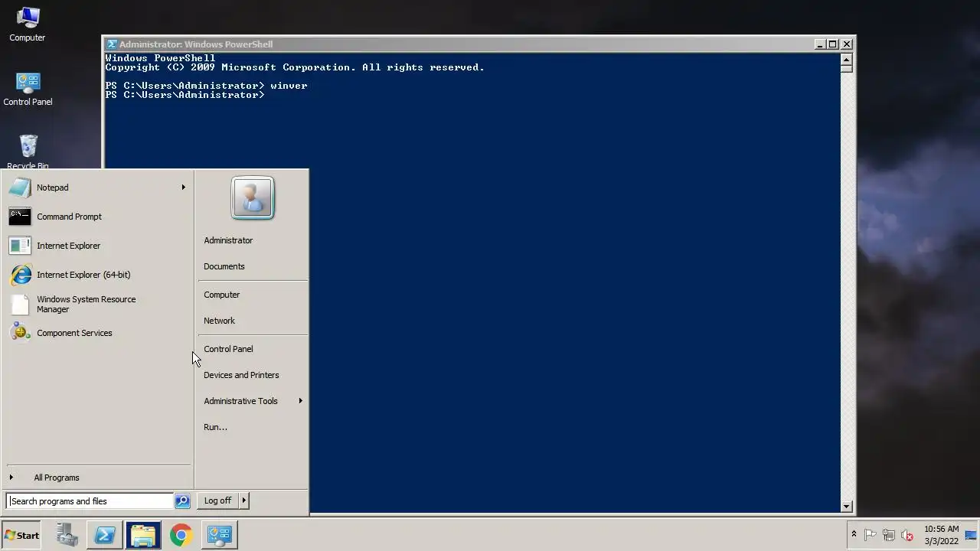Image resolution: width=980 pixels, height=551 pixels.
Task: Open Internet Explorer 32-bit entry
Action: (x=97, y=246)
